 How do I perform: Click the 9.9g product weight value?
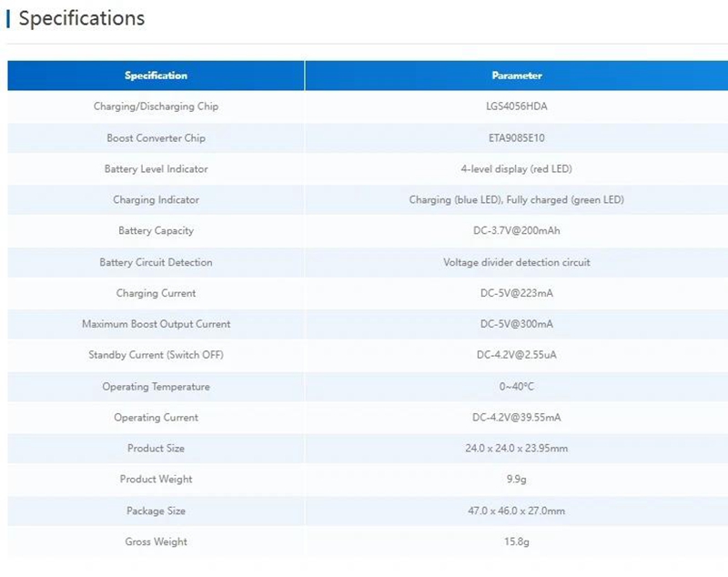[x=516, y=480]
